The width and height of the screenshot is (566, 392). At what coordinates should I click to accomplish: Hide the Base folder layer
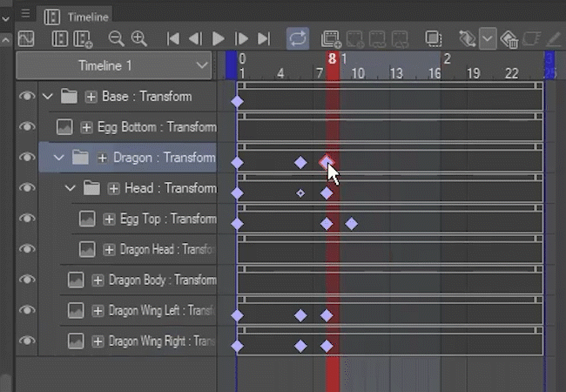(27, 96)
